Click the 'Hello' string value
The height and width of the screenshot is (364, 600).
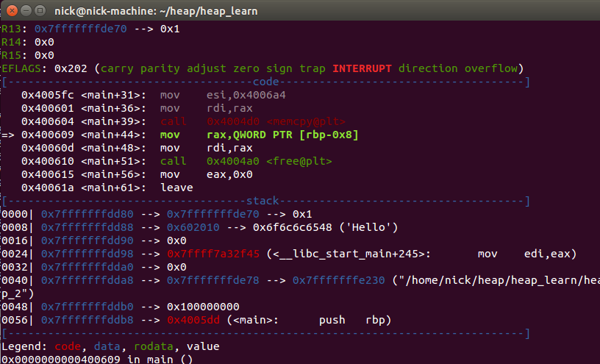coord(368,227)
